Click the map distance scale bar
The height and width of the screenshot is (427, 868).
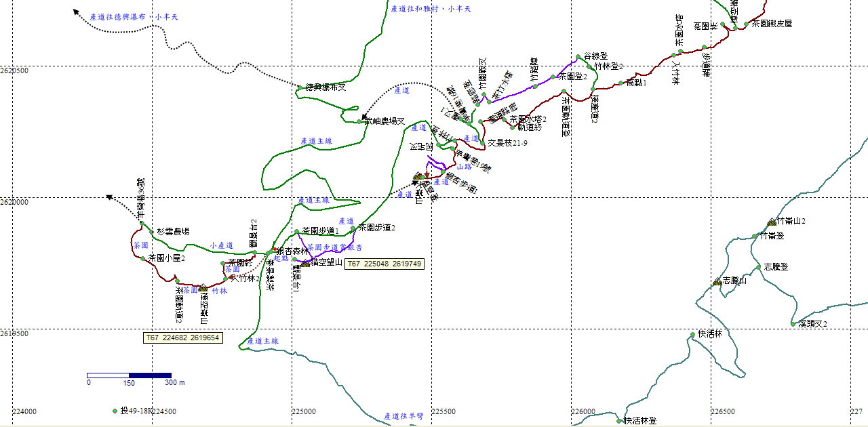(x=129, y=375)
